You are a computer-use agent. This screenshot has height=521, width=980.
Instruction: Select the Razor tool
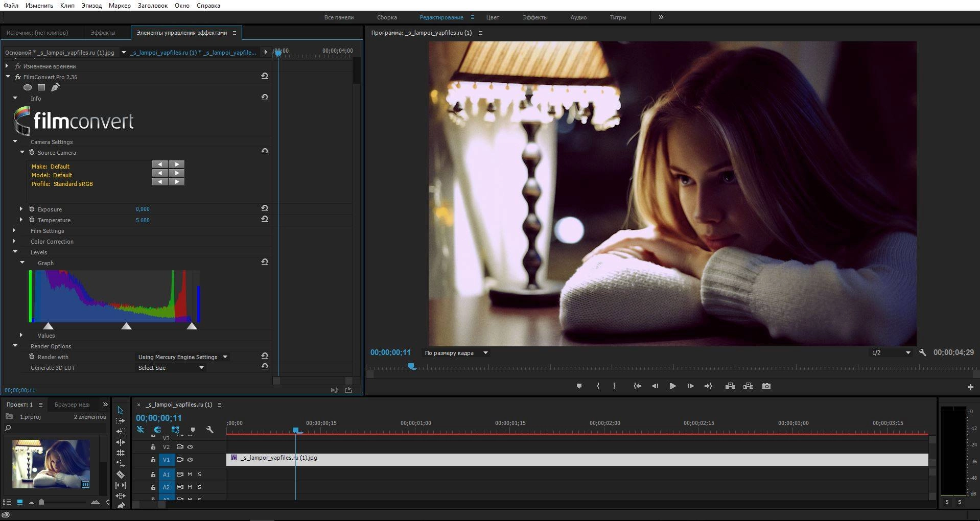pyautogui.click(x=120, y=475)
